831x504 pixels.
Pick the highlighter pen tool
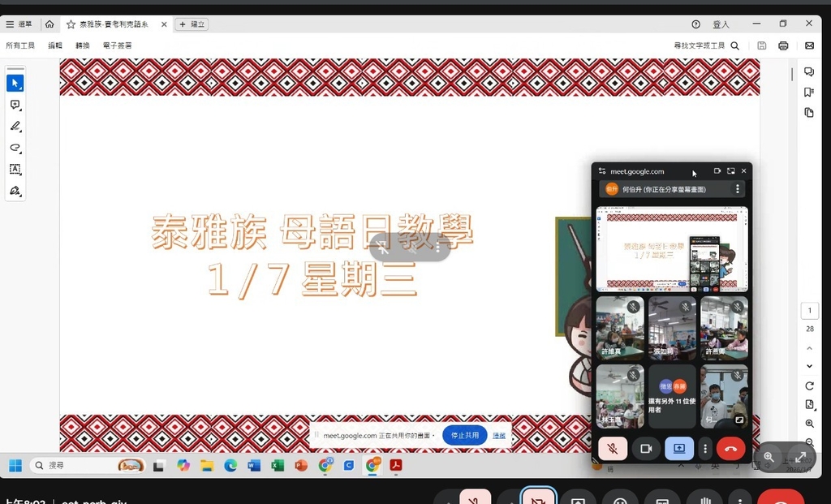click(15, 127)
